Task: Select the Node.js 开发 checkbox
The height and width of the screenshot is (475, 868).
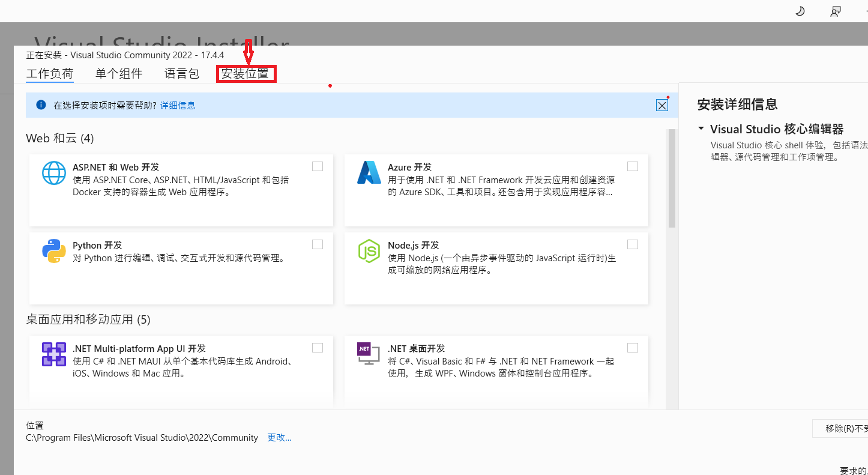Action: 632,244
